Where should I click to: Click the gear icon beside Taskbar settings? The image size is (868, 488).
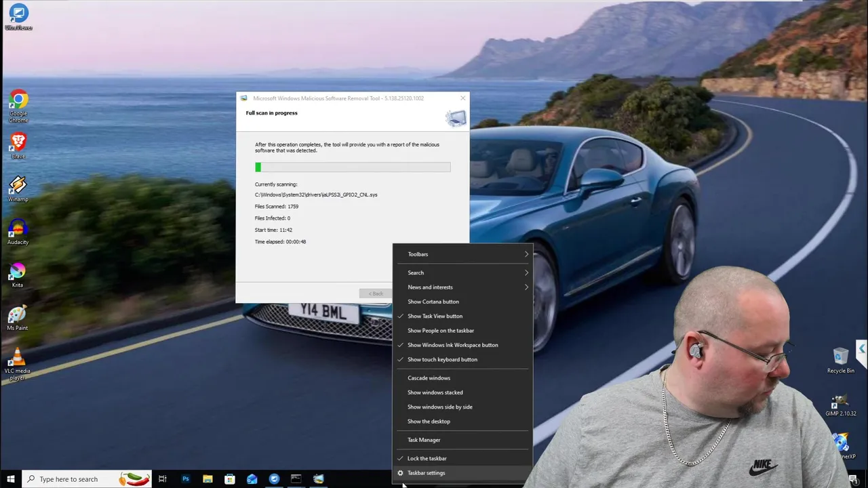400,473
